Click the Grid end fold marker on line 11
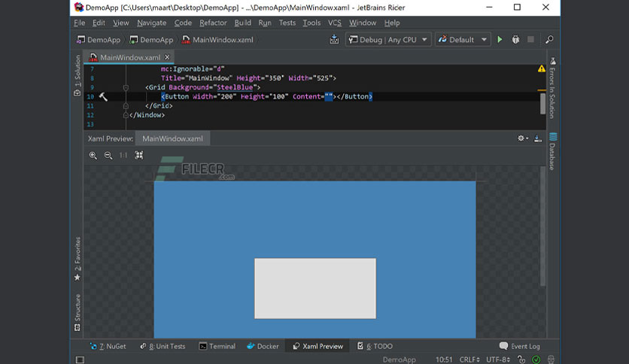 (126, 106)
